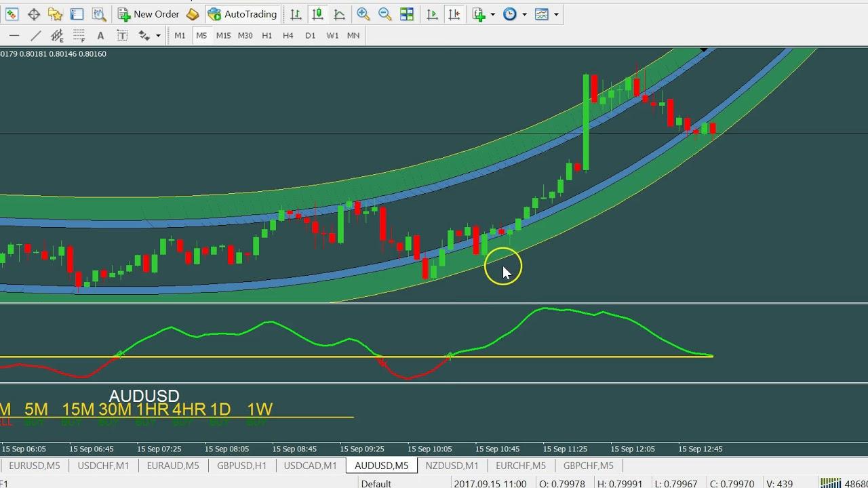Viewport: 868px width, 488px height.
Task: Open the EURAUD,M5 chart tab
Action: [173, 465]
